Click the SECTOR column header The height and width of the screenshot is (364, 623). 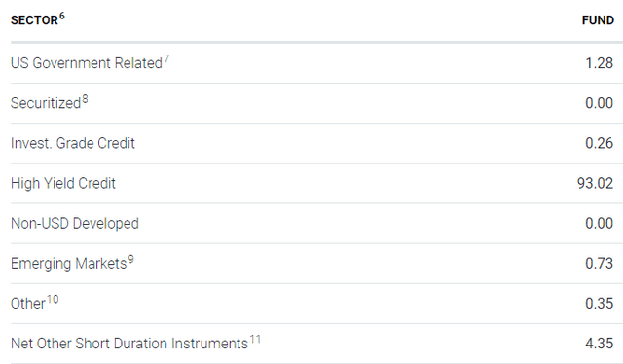tap(34, 20)
